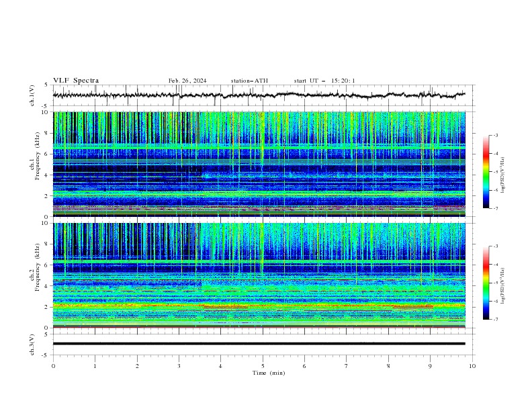Click the "-5" label on ch.2 colorbar

[496, 283]
